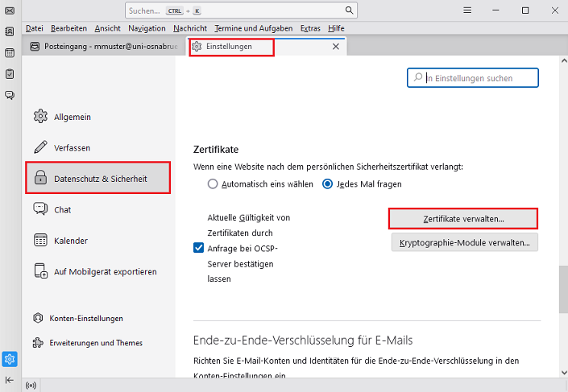
Task: Open the Ansicht menu
Action: tap(107, 28)
